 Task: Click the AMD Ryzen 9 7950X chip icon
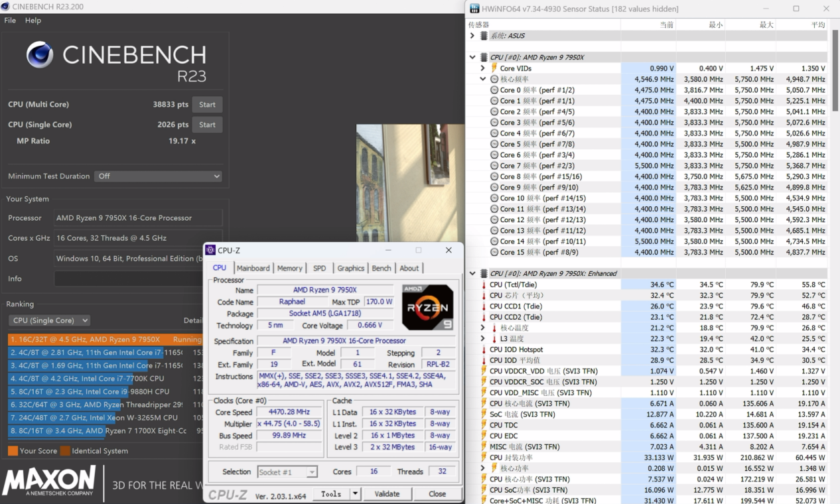(x=484, y=58)
